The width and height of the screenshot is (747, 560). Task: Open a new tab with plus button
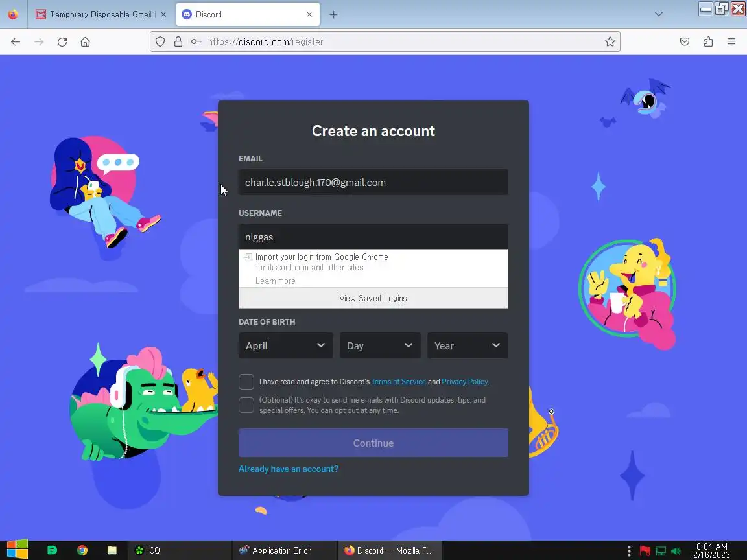[333, 15]
